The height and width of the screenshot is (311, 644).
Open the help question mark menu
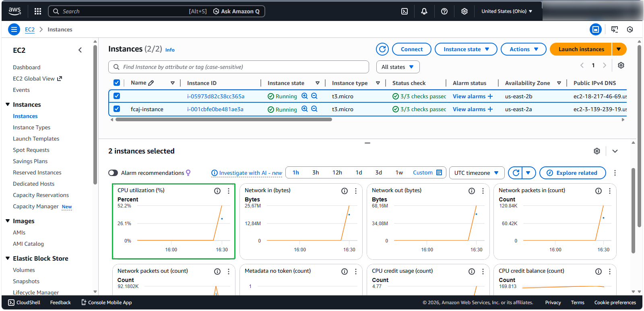click(x=444, y=11)
